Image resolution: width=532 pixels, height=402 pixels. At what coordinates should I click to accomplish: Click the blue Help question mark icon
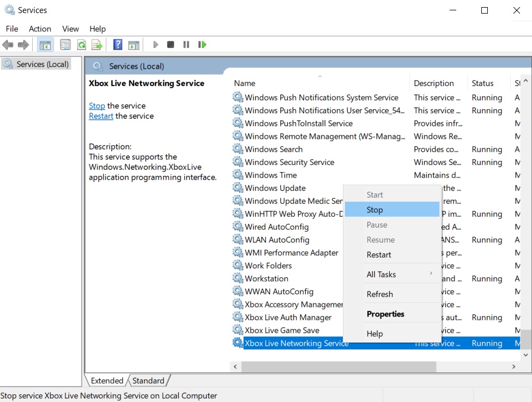118,45
